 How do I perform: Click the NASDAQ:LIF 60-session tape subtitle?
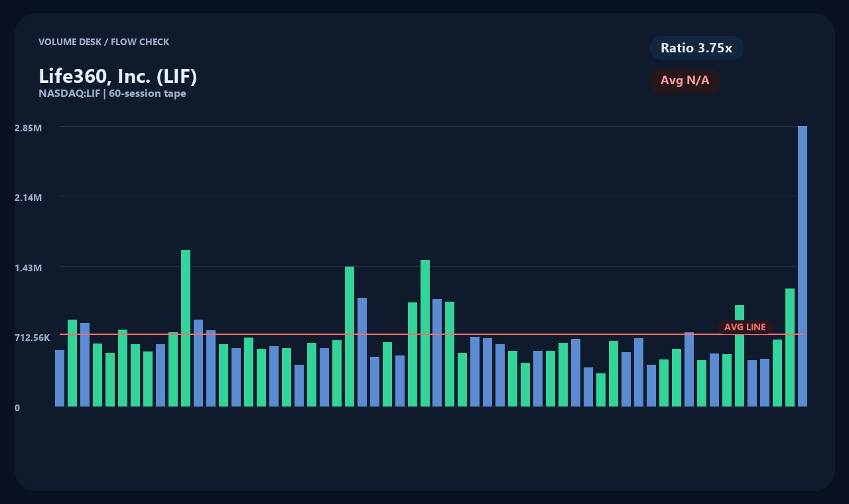(x=112, y=94)
